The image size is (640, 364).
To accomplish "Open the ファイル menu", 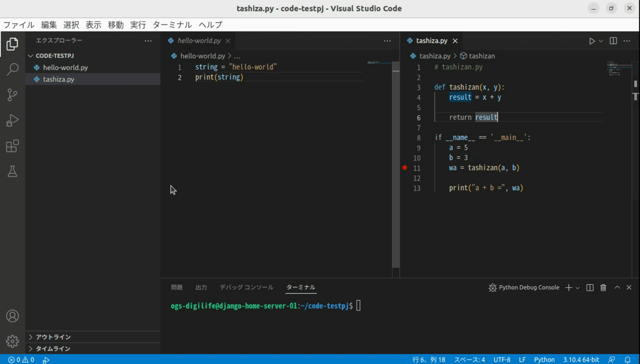I will click(19, 25).
